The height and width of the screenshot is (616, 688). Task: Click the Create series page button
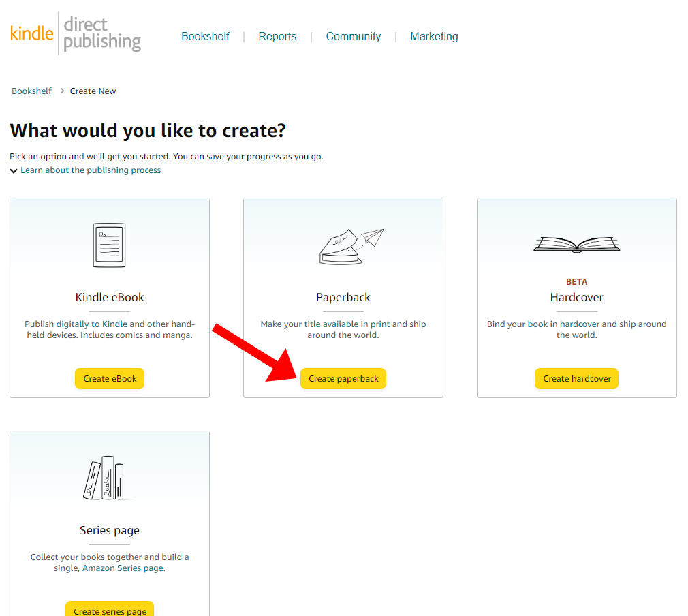(x=110, y=609)
